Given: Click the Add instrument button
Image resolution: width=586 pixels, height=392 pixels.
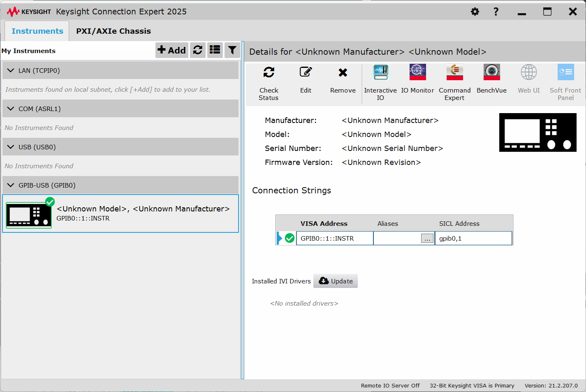Looking at the screenshot, I should click(x=172, y=50).
